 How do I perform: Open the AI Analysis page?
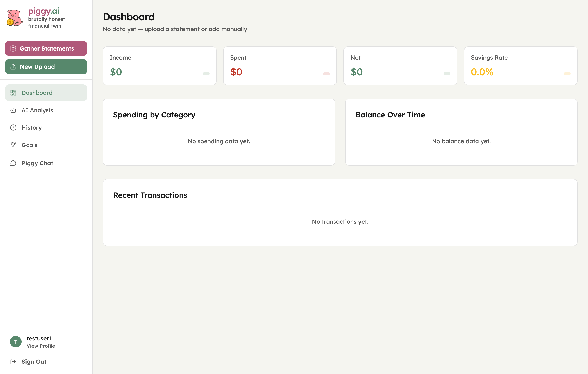coord(37,110)
